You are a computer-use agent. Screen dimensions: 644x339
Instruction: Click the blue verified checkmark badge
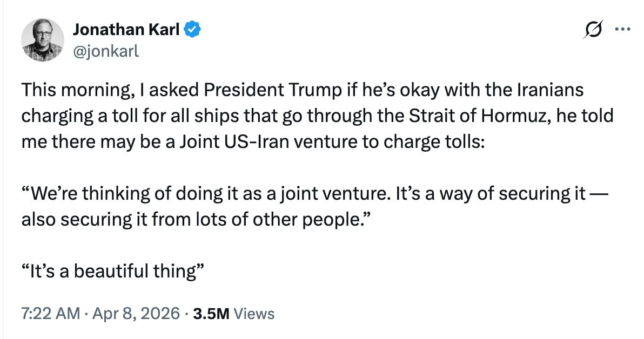pyautogui.click(x=192, y=30)
